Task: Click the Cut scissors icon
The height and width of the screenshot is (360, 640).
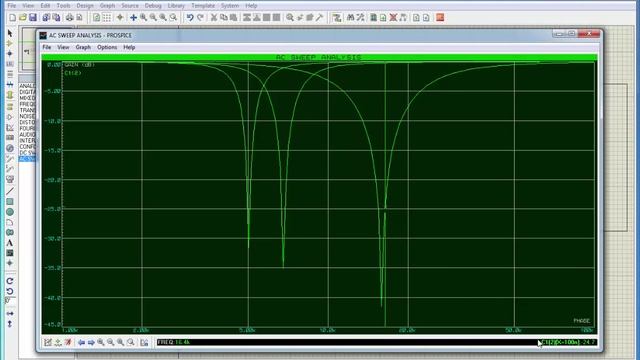Action: coord(213,18)
